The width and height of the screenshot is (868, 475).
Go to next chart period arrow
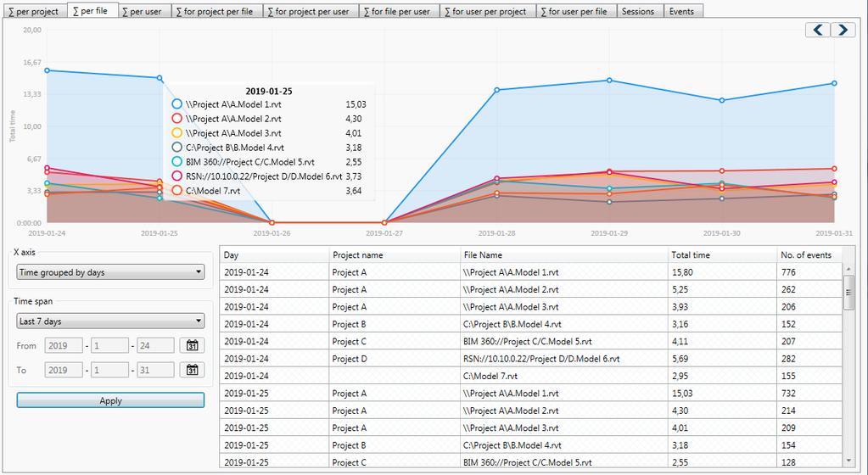[x=843, y=30]
